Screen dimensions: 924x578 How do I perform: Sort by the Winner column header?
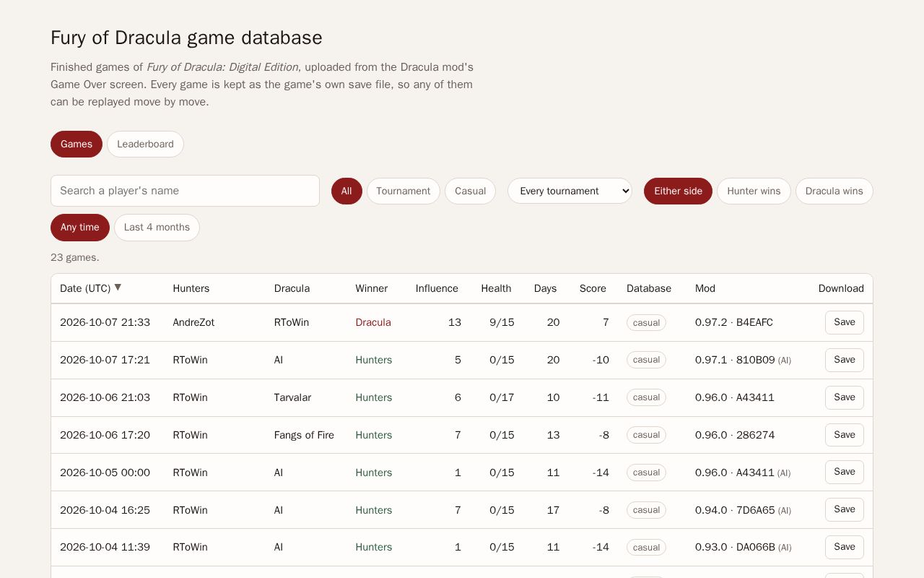[371, 288]
